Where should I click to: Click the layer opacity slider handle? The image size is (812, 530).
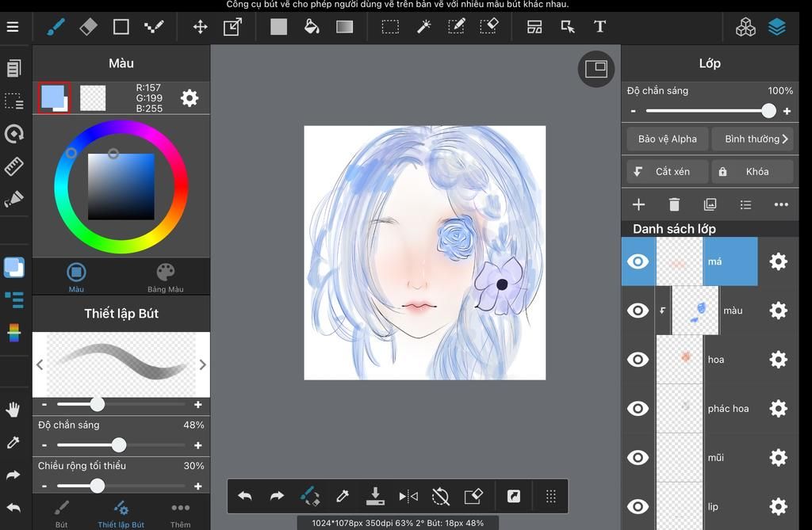click(768, 111)
